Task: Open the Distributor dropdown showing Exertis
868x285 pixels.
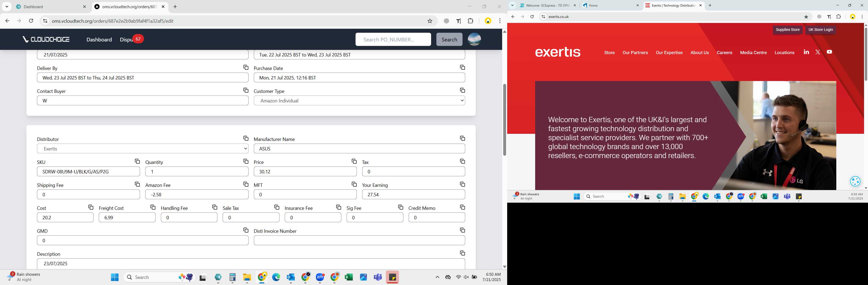Action: coord(143,149)
